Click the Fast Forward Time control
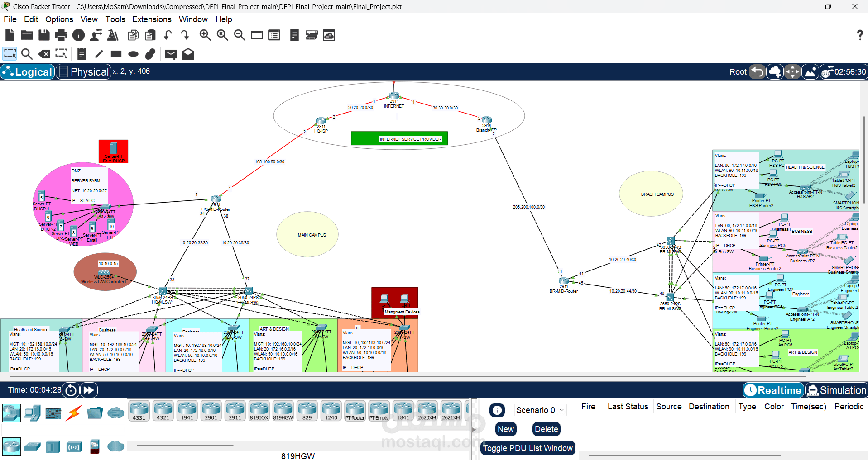Screen dimensions: 868x460 pyautogui.click(x=89, y=390)
